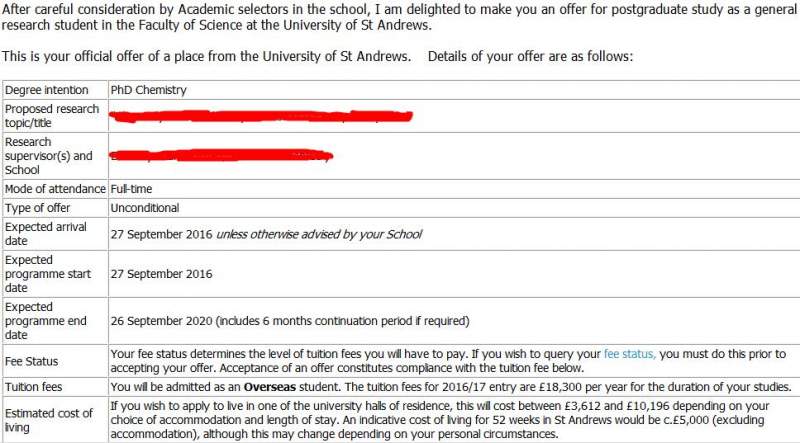Image resolution: width=800 pixels, height=443 pixels.
Task: Click the redacted research topic bar
Action: (x=261, y=117)
